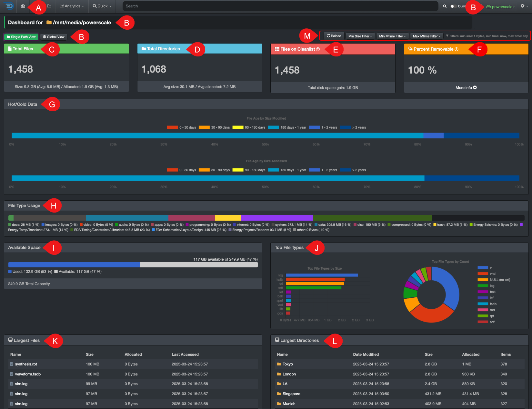The height and width of the screenshot is (409, 532).
Task: Click the file icon beside synthesis.rpt
Action: pos(12,364)
